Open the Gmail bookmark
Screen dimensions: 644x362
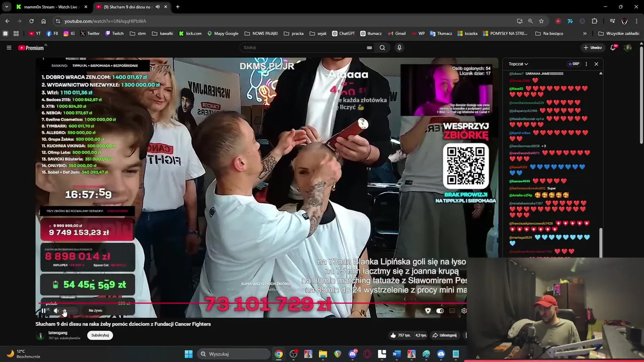tap(397, 34)
